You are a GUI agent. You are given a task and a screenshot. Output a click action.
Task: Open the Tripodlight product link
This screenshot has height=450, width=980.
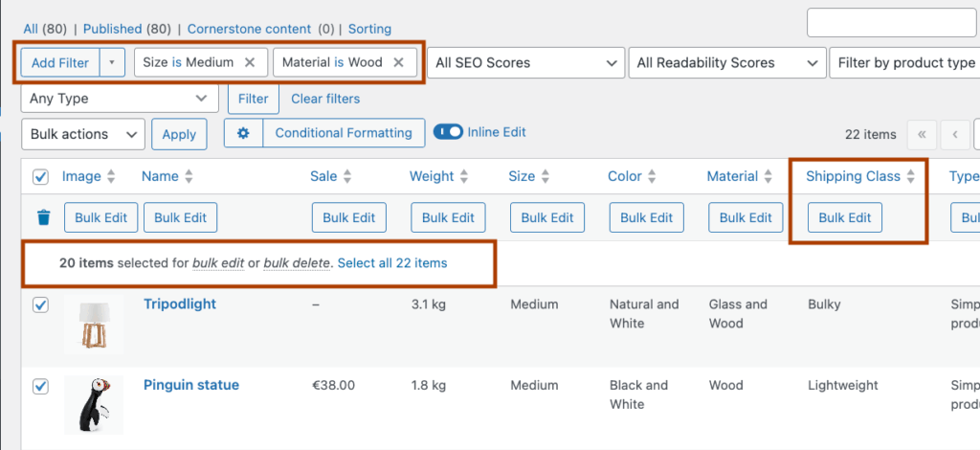(x=180, y=304)
